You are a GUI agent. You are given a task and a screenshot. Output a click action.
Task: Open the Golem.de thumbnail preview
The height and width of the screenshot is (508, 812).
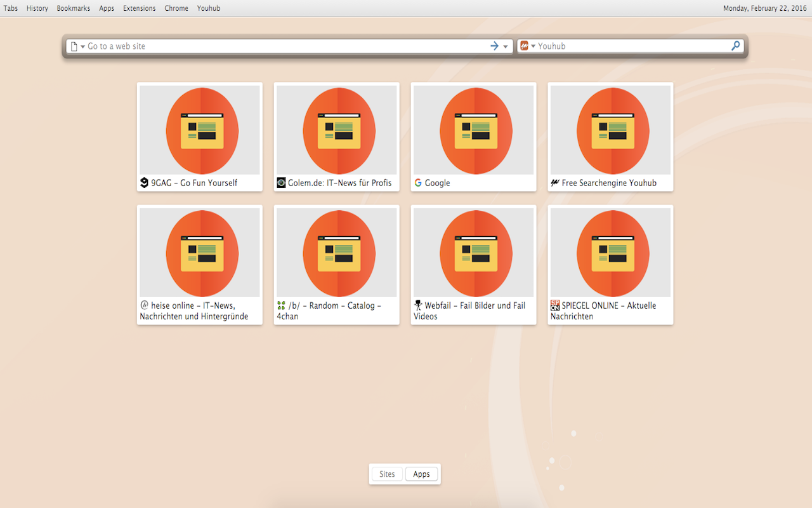click(x=337, y=130)
